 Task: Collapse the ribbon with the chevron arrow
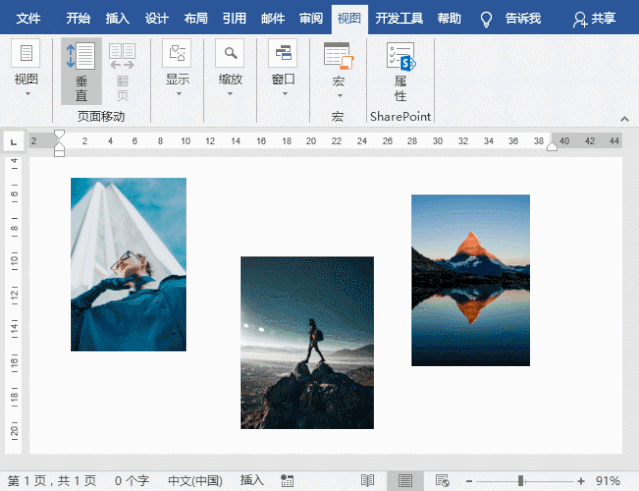pyautogui.click(x=624, y=119)
